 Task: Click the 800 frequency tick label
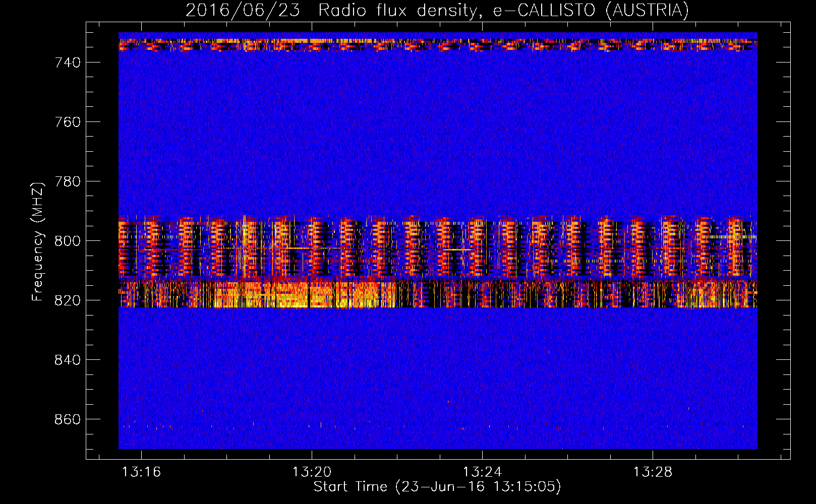pos(68,241)
